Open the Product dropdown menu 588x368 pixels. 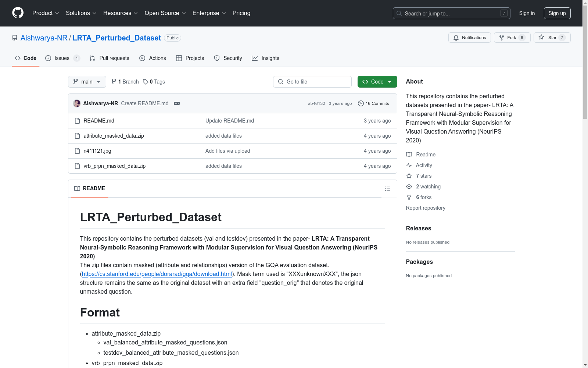[x=46, y=13]
